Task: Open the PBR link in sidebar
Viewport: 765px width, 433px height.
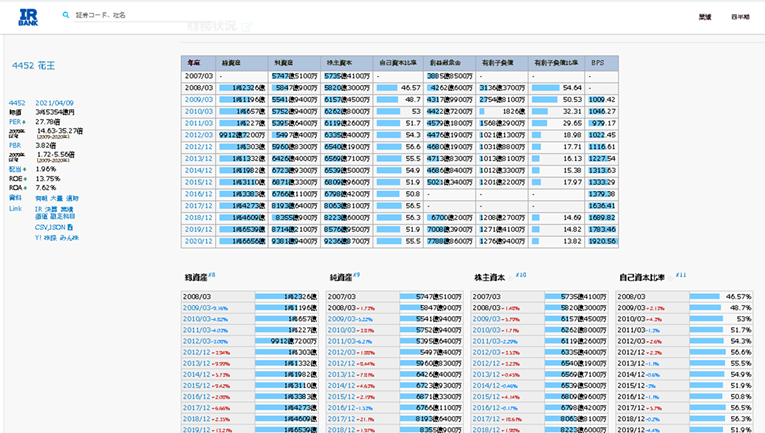Action: tap(15, 145)
